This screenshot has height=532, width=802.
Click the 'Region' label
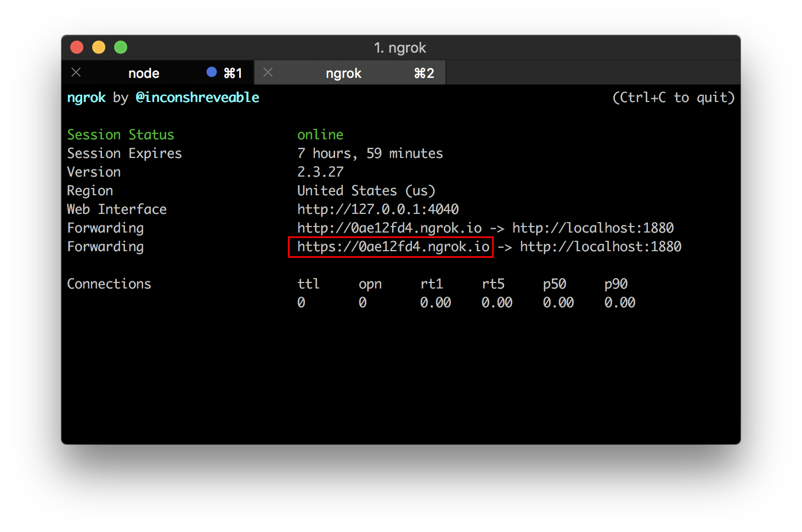[90, 191]
